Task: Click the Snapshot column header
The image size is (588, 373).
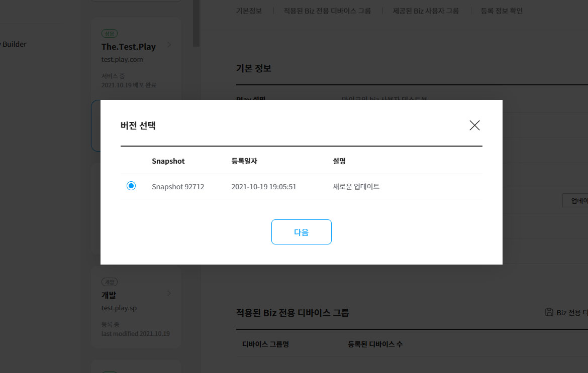Action: 168,161
